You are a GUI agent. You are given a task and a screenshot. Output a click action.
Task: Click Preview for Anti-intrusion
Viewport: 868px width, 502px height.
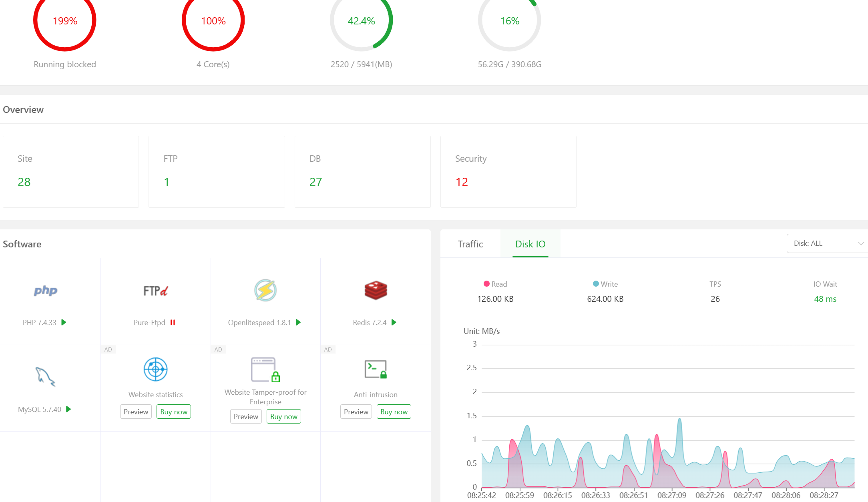[x=356, y=412]
